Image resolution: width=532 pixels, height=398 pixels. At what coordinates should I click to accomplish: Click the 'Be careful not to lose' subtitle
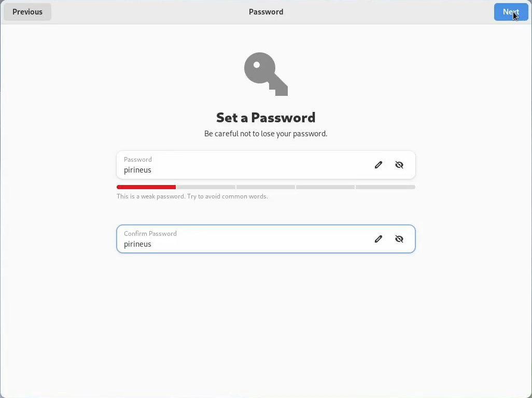pos(266,134)
